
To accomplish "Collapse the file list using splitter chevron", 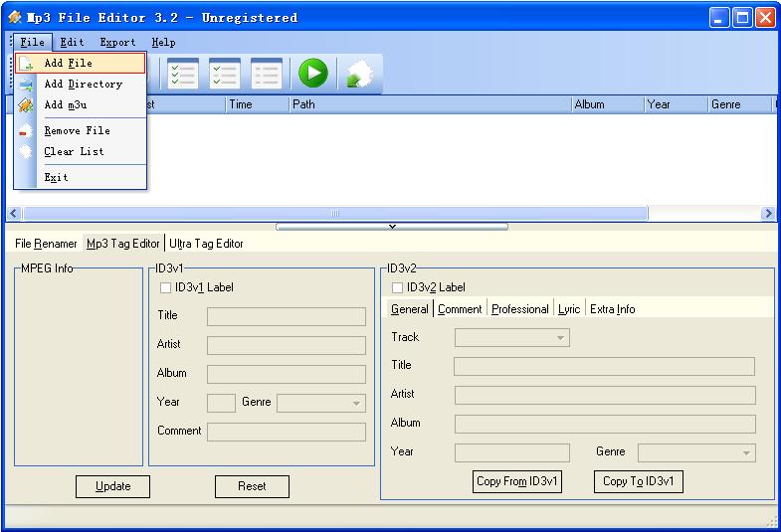I will pos(391,227).
